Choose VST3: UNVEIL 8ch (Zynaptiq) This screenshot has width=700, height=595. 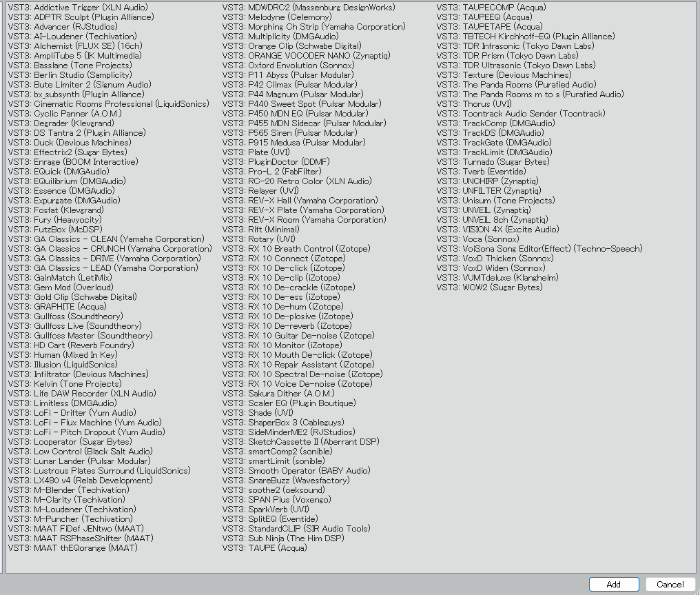point(493,219)
